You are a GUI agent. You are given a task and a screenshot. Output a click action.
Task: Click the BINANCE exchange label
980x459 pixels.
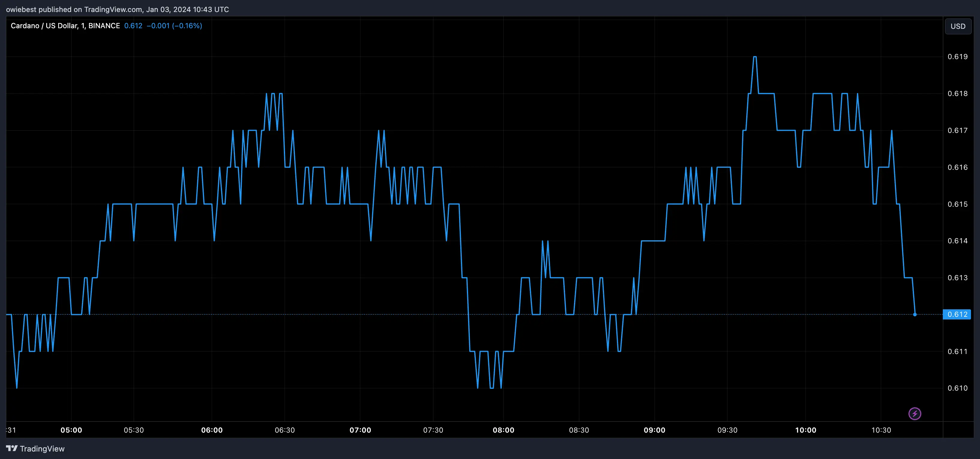(x=104, y=25)
